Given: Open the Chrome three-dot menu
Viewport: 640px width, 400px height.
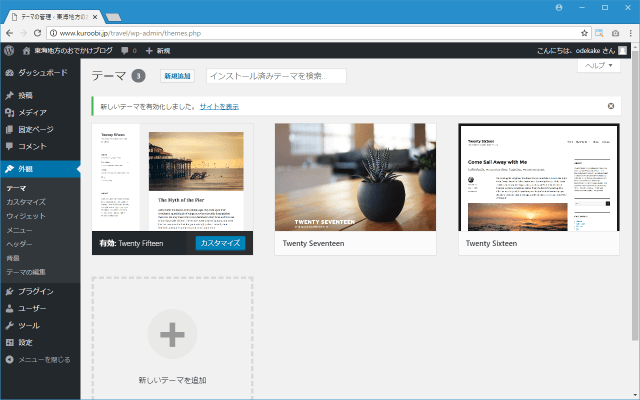Looking at the screenshot, I should 631,33.
